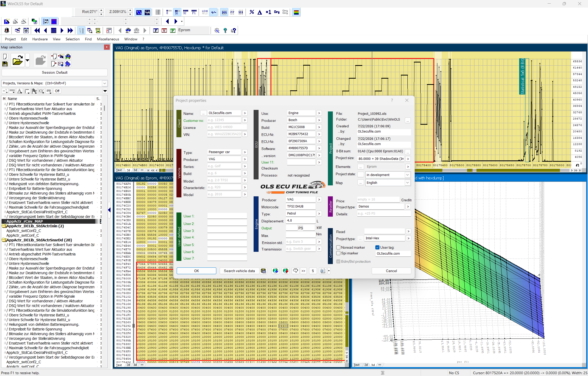Expand the open-project folder dropdown arrow
This screenshot has height=376, width=588.
(27, 61)
